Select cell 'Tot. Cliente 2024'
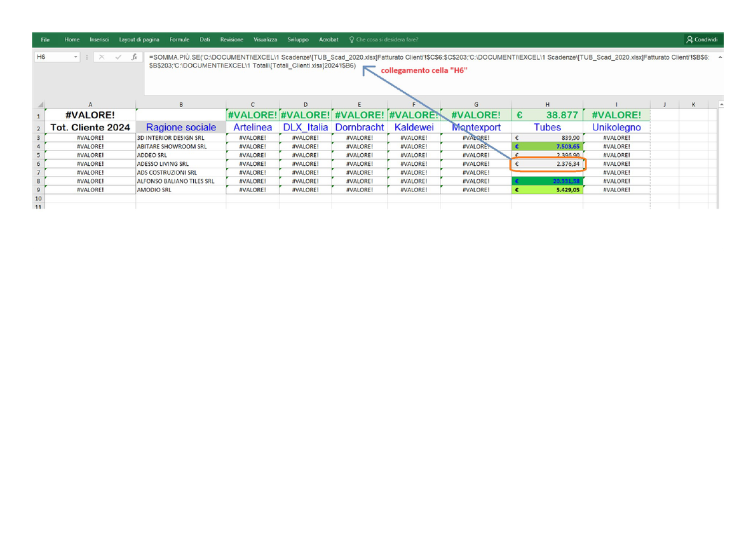 tap(90, 127)
